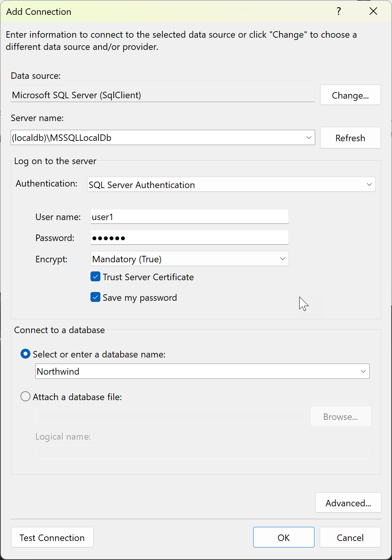Click inside the Server name text box

tap(156, 138)
